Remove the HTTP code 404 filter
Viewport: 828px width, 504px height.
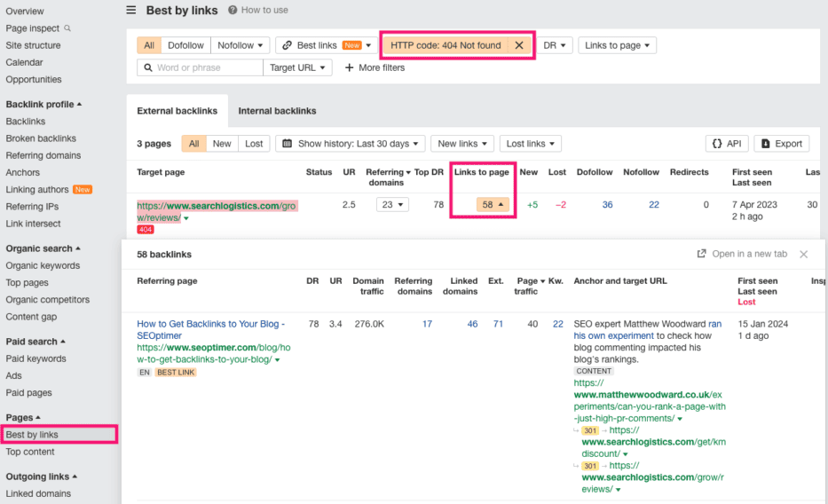point(519,45)
